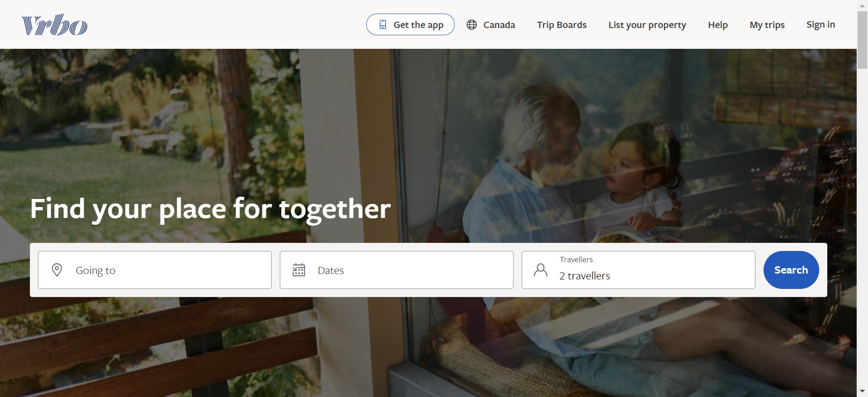Image resolution: width=868 pixels, height=397 pixels.
Task: Open the Canada region selector
Action: (491, 24)
